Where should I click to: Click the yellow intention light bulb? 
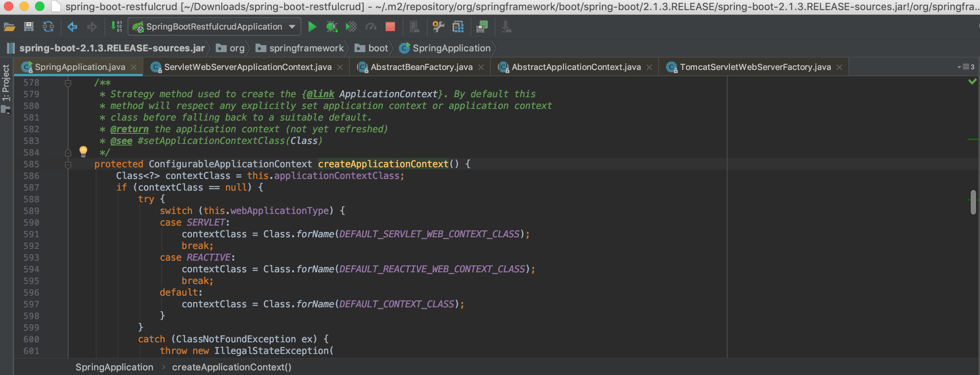click(83, 151)
